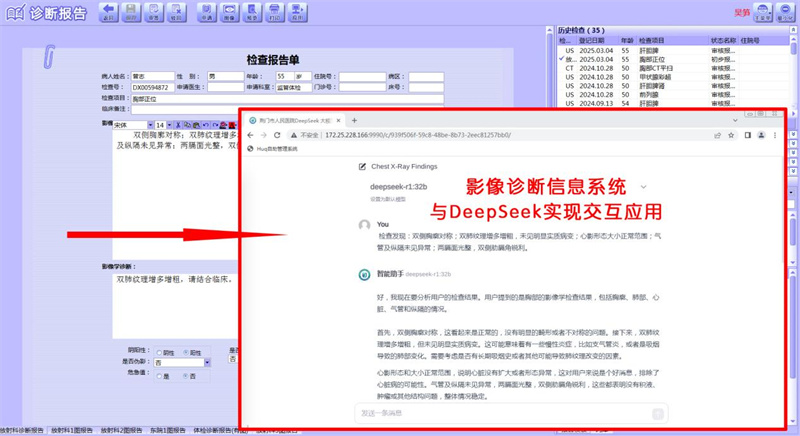Viewport: 800px width, 436px height.
Task: Select history row 2025.03.04 胸部正位
Action: pyautogui.click(x=673, y=60)
